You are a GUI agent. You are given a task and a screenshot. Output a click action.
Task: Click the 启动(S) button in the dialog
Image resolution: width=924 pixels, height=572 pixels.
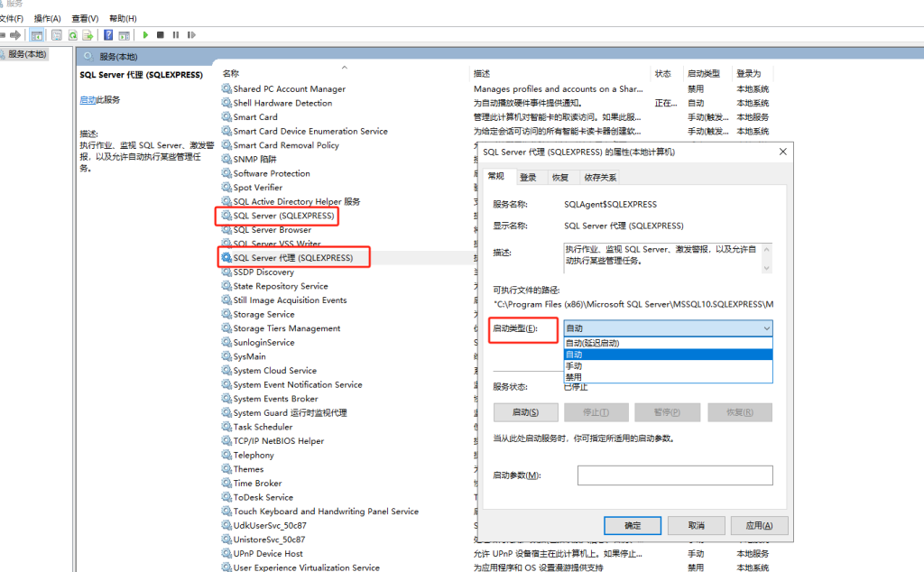526,412
